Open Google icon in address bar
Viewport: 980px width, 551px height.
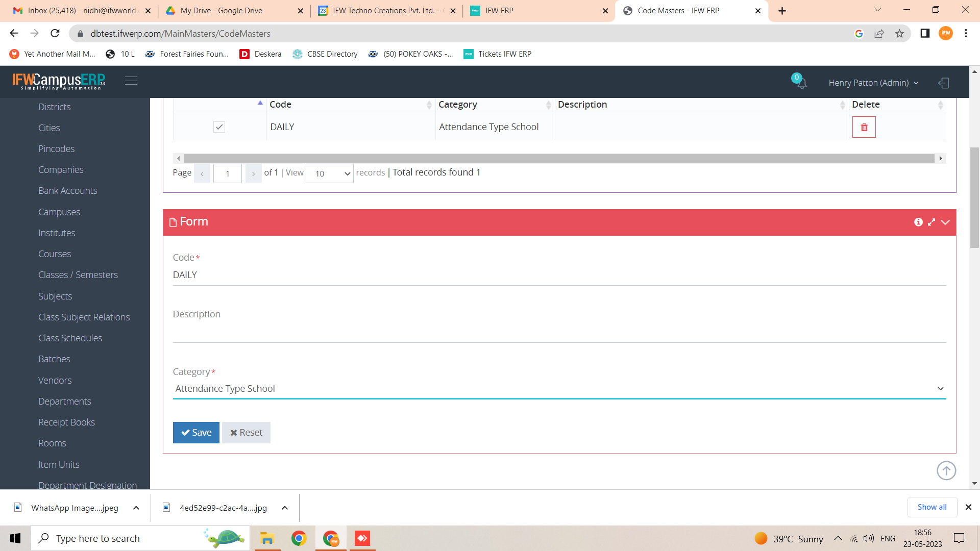tap(859, 34)
